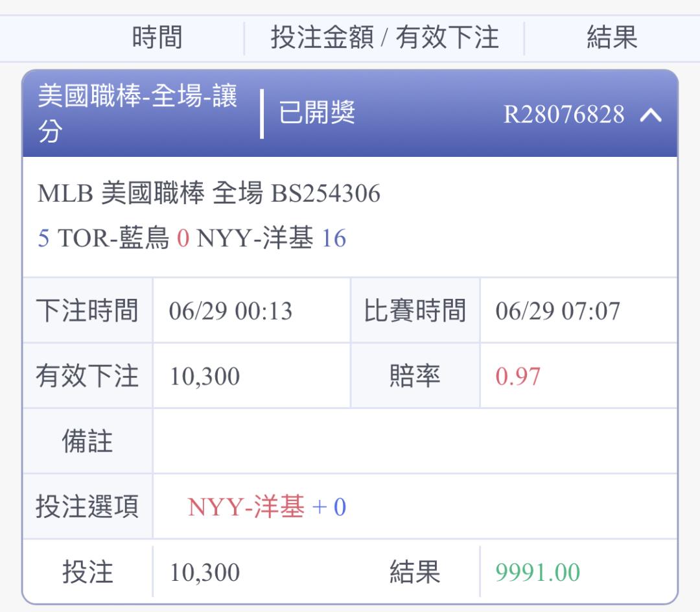This screenshot has height=612, width=700.
Task: Click the valid bet amount 10,300 beside 有效下注
Action: tap(205, 376)
